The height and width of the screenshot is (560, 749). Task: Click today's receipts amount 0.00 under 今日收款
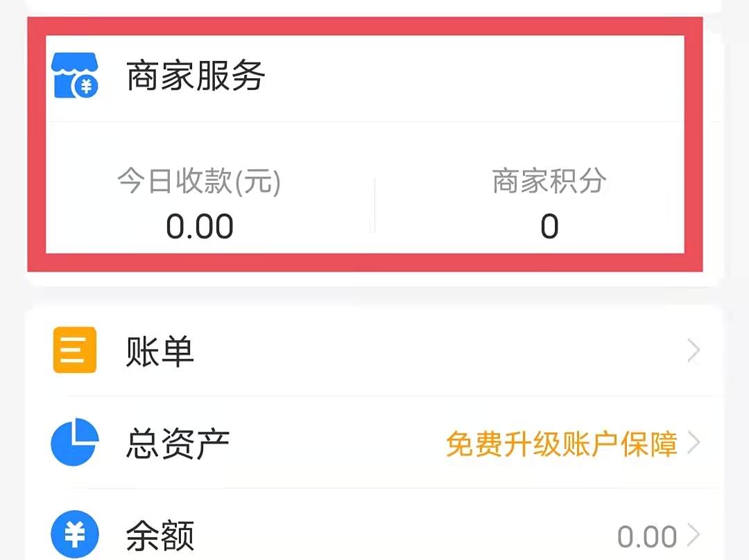(200, 227)
